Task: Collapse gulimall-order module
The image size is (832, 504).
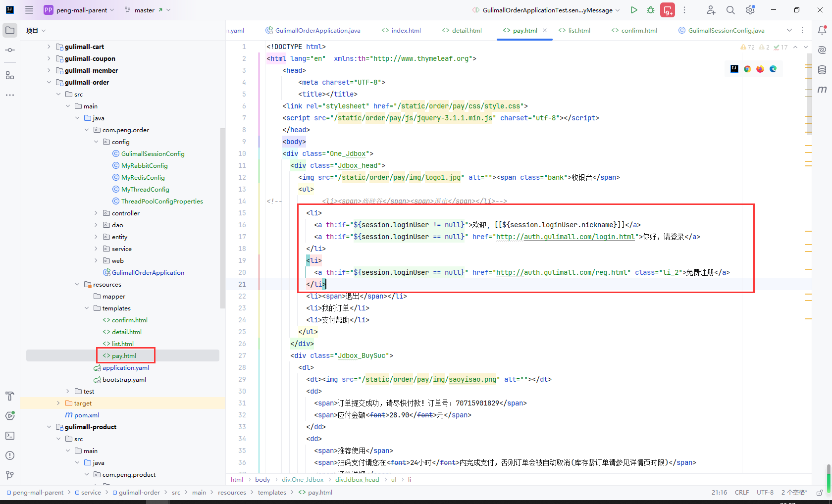Action: (49, 82)
